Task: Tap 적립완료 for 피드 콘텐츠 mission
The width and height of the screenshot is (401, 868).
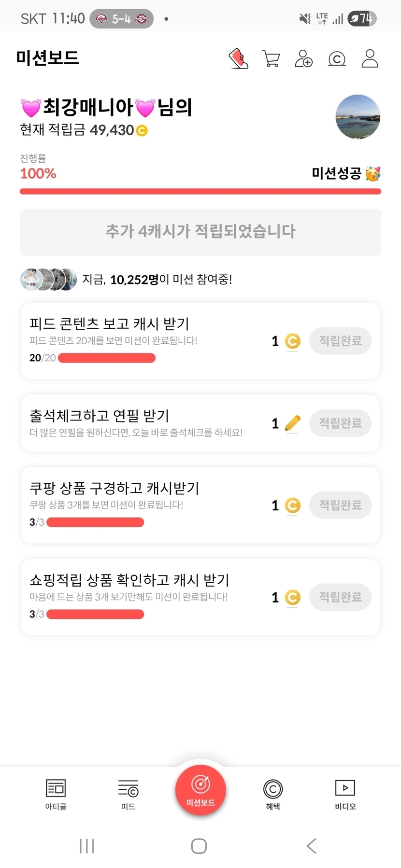Action: [340, 341]
